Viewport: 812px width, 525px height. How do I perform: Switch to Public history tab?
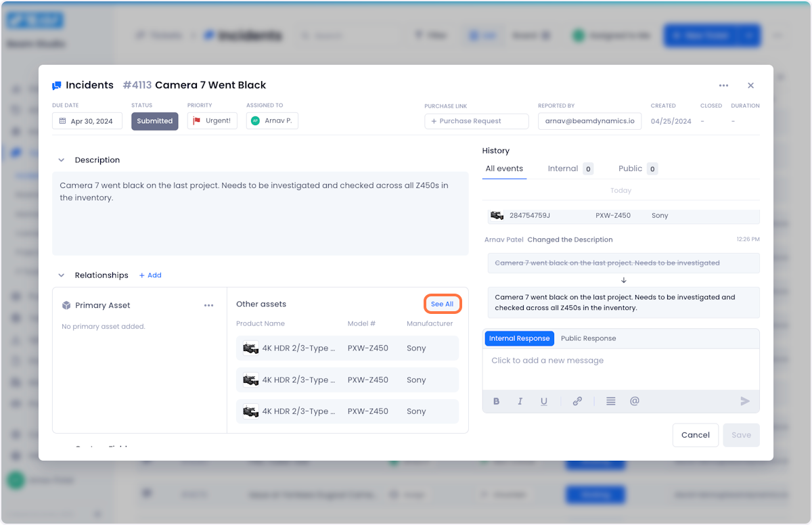coord(637,168)
